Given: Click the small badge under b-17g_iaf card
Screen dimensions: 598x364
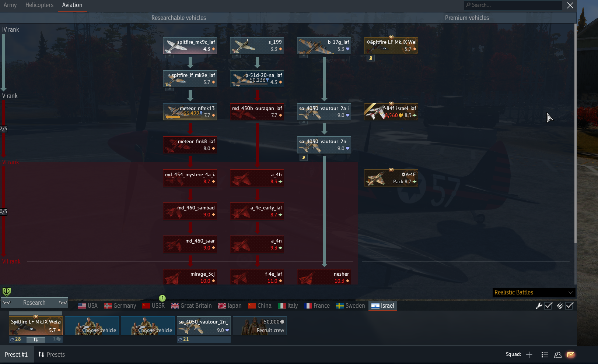Looking at the screenshot, I should click(x=303, y=56).
